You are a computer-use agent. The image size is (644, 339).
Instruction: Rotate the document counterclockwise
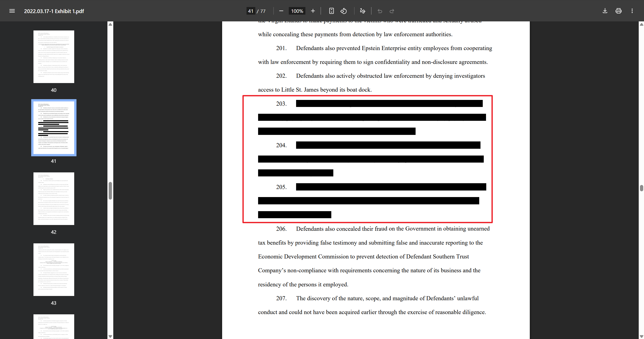tap(344, 11)
